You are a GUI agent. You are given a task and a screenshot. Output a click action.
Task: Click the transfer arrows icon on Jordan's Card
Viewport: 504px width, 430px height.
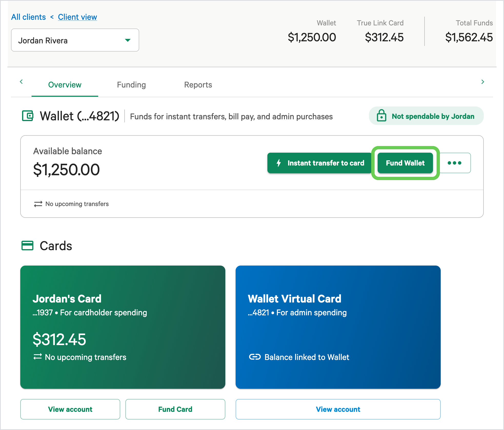click(37, 357)
